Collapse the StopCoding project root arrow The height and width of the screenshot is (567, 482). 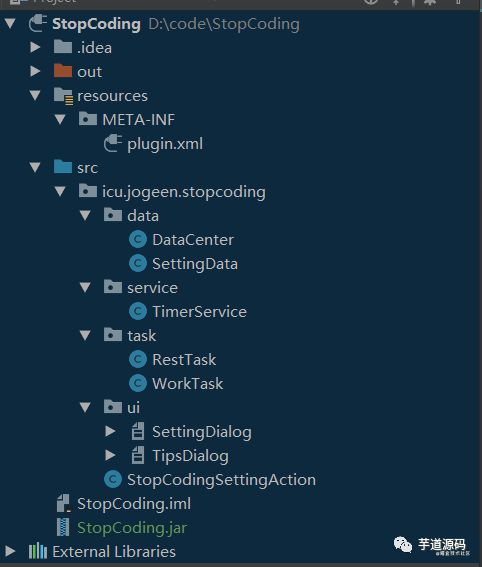10,24
